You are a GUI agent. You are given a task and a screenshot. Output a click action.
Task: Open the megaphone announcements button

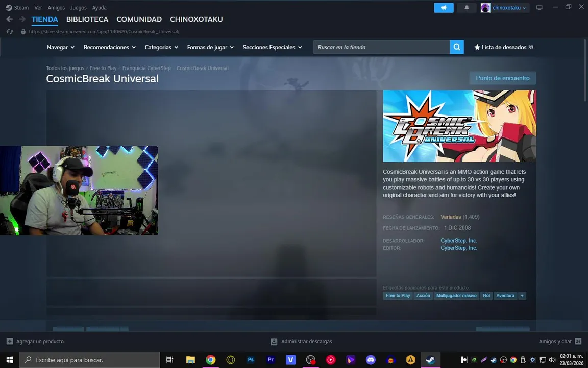(x=444, y=8)
